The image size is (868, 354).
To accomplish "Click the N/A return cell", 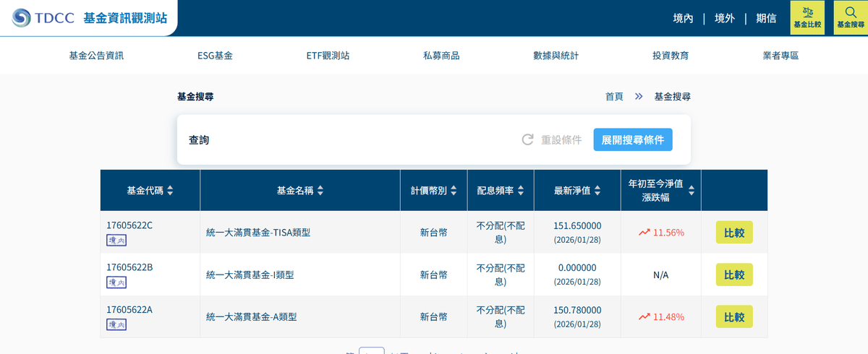I will [x=660, y=275].
